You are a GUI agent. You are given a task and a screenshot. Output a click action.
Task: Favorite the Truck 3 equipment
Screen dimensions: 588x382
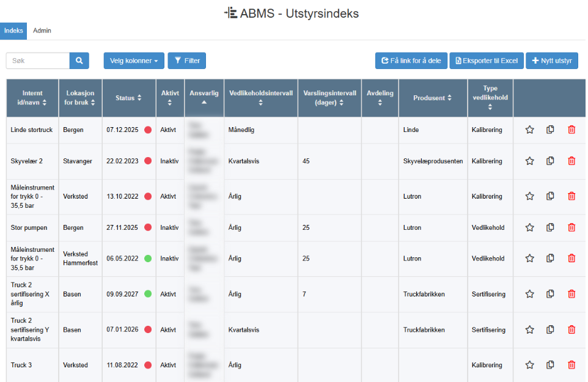click(529, 365)
